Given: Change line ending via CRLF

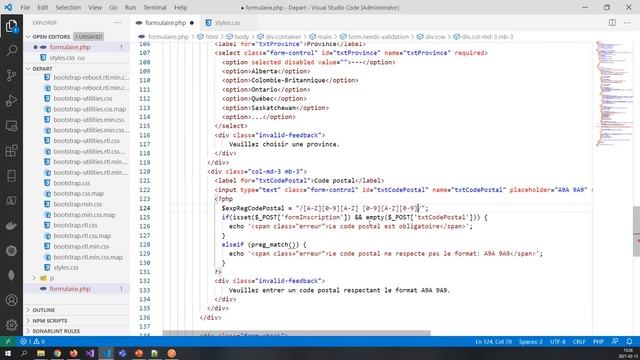Looking at the screenshot, I should tap(579, 341).
